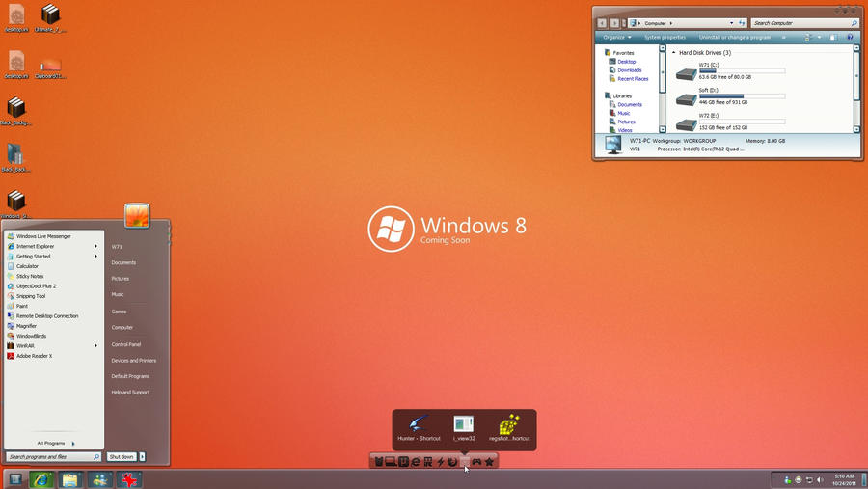Open Adobe Reader X from Start menu

54,356
